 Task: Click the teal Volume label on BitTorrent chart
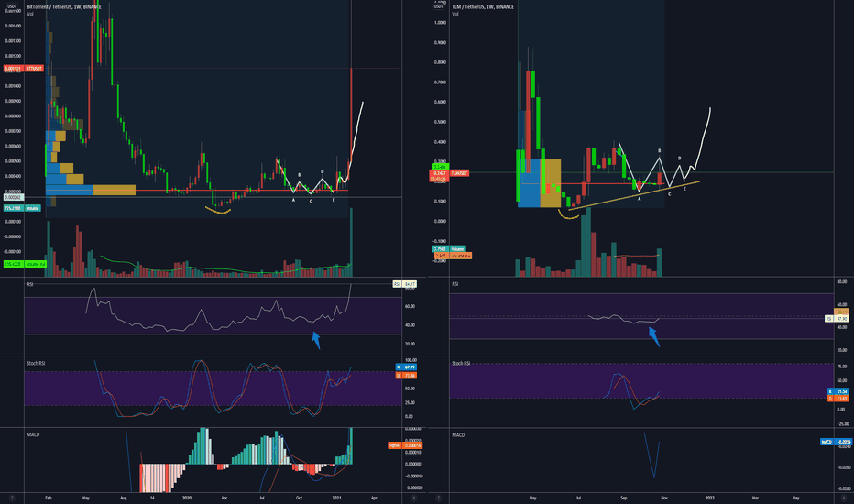pos(32,208)
